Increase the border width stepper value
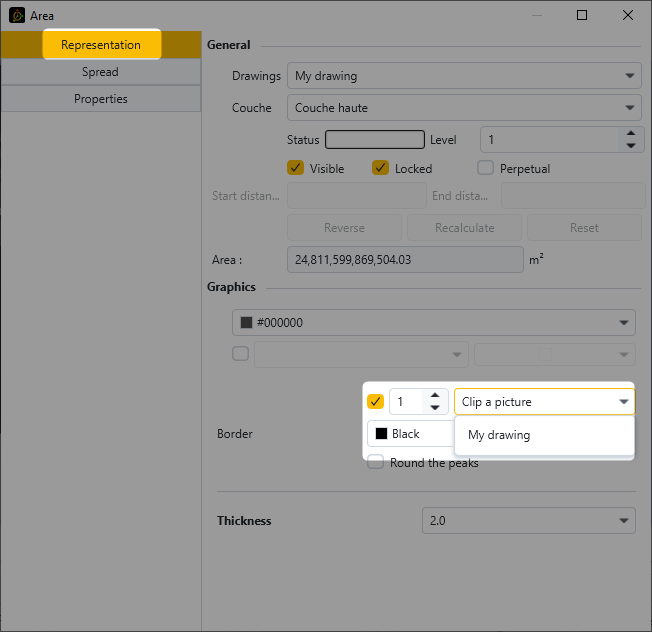 coord(434,396)
